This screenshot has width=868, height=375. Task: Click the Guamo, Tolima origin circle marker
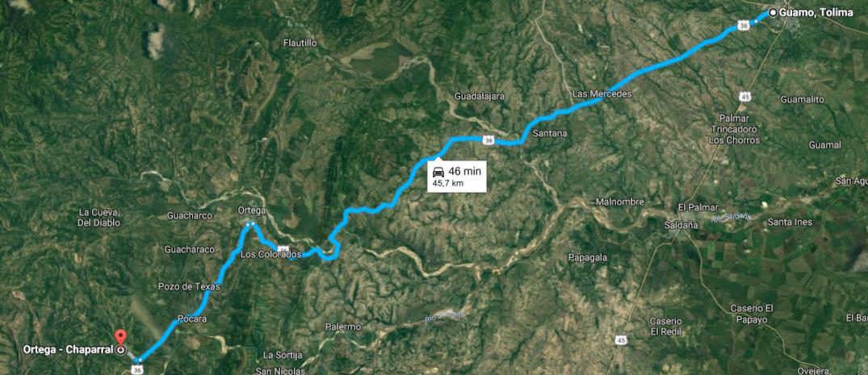click(x=773, y=13)
